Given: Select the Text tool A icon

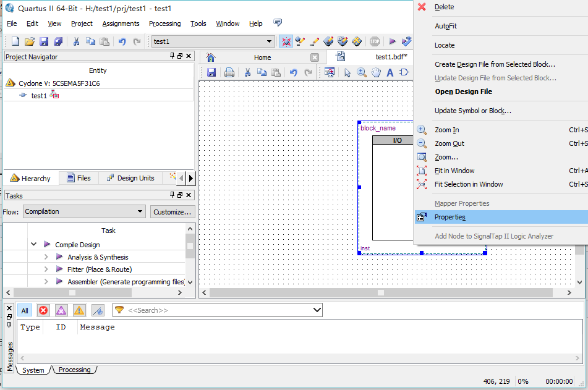Looking at the screenshot, I should coord(390,72).
